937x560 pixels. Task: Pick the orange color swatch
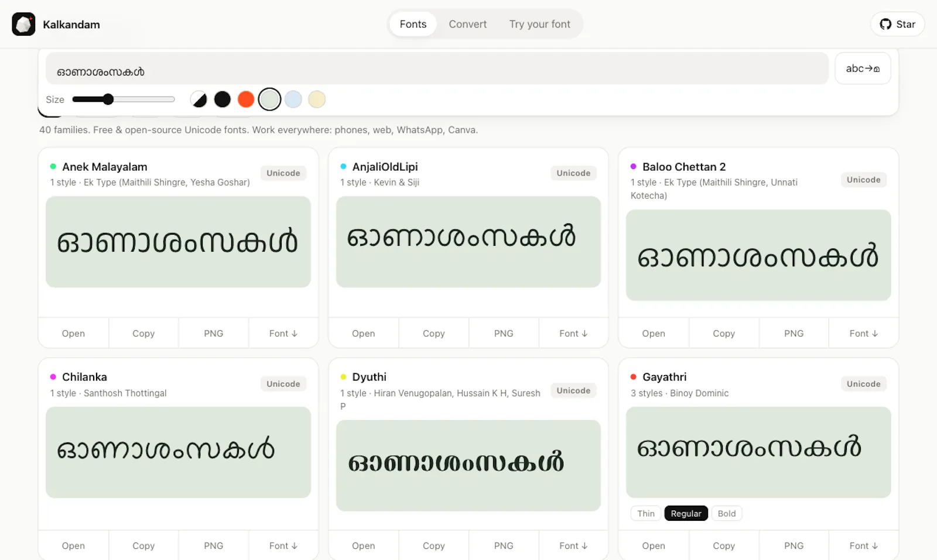246,99
